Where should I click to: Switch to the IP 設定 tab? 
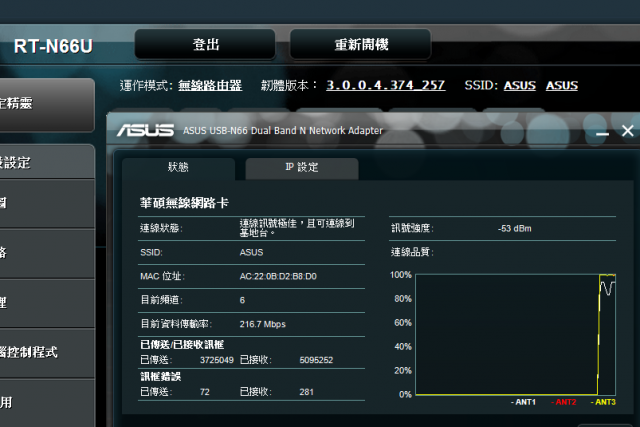pyautogui.click(x=302, y=168)
